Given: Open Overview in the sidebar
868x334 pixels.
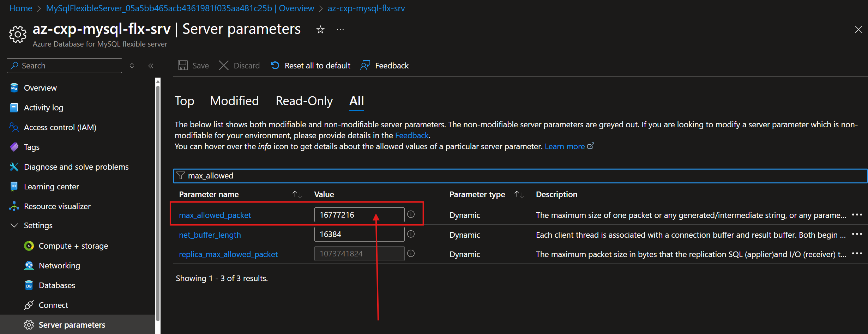Looking at the screenshot, I should point(40,88).
